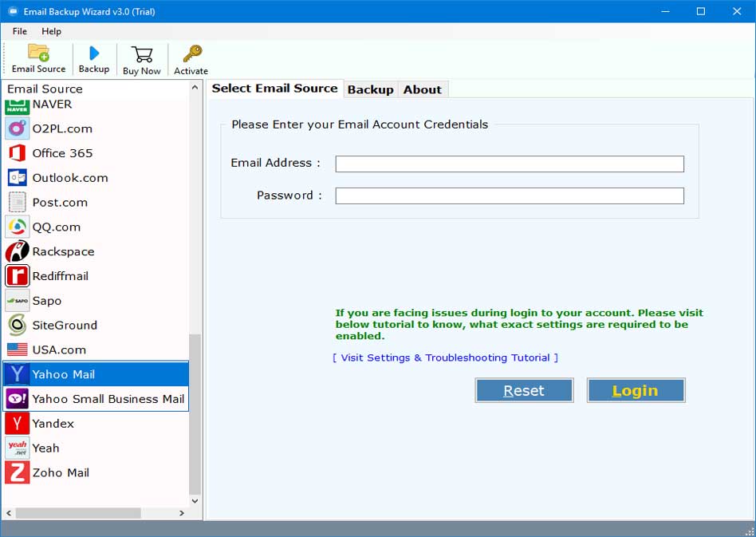Click the SiteGround logo icon
This screenshot has height=537, width=756.
pos(17,326)
